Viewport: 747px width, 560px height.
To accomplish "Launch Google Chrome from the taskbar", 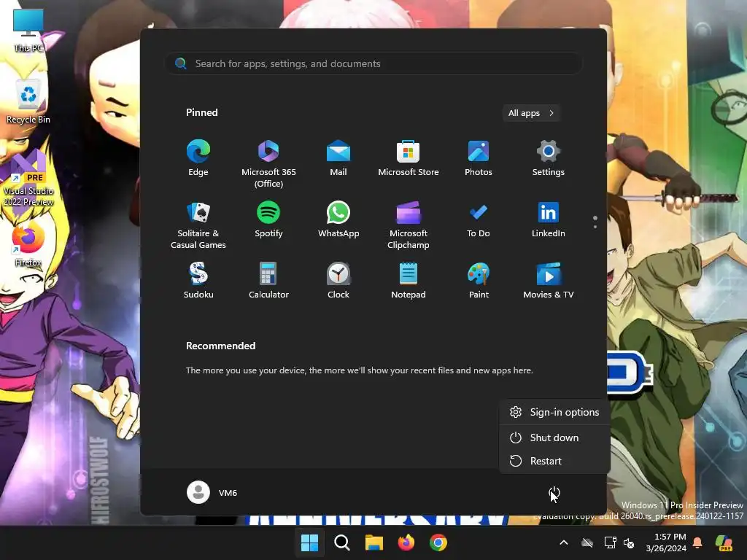I will click(438, 542).
